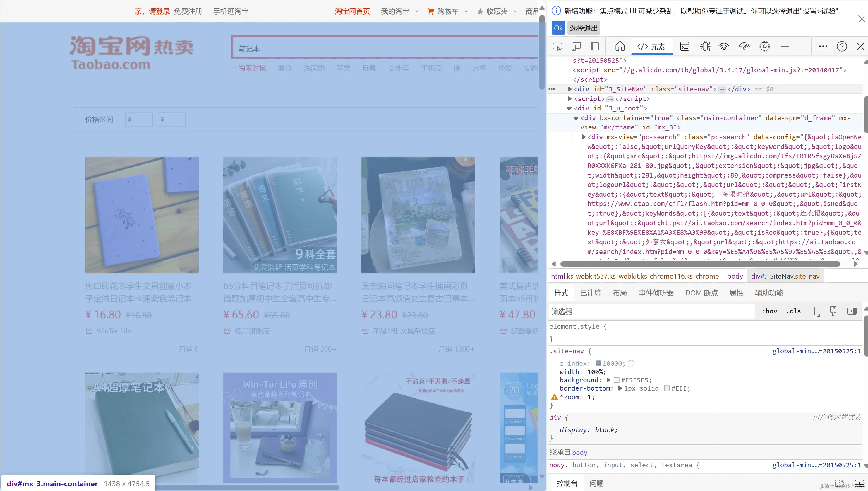Open the DevTools welcome home icon
Image resolution: width=868 pixels, height=491 pixels.
click(x=620, y=47)
